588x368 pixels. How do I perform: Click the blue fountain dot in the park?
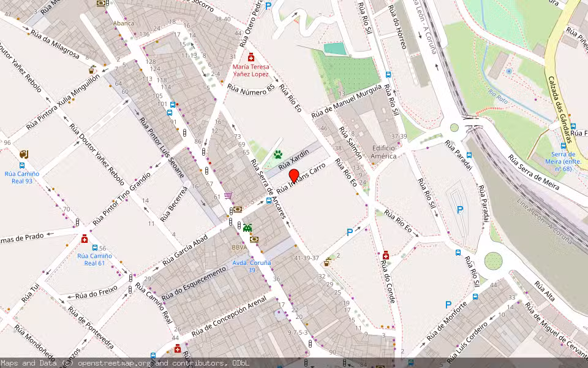[509, 71]
